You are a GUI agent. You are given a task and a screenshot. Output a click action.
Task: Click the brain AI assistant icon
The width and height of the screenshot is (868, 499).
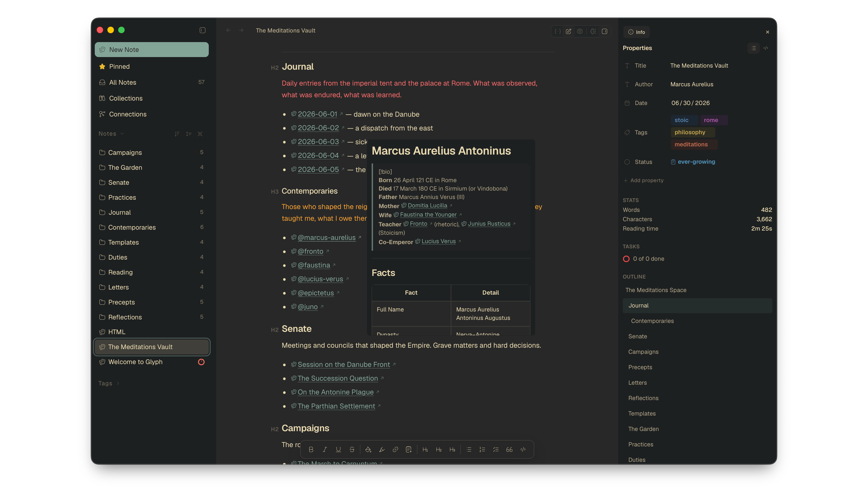pos(593,31)
